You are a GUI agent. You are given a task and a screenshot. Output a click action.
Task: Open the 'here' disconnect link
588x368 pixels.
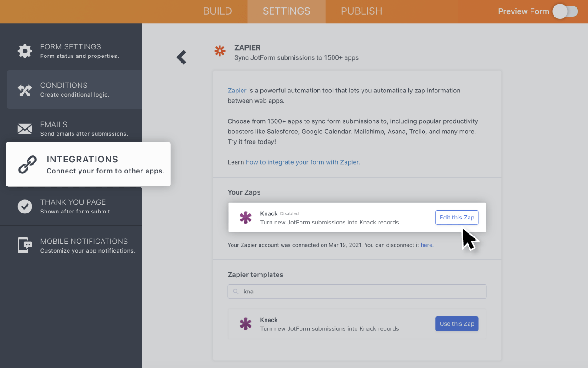426,245
